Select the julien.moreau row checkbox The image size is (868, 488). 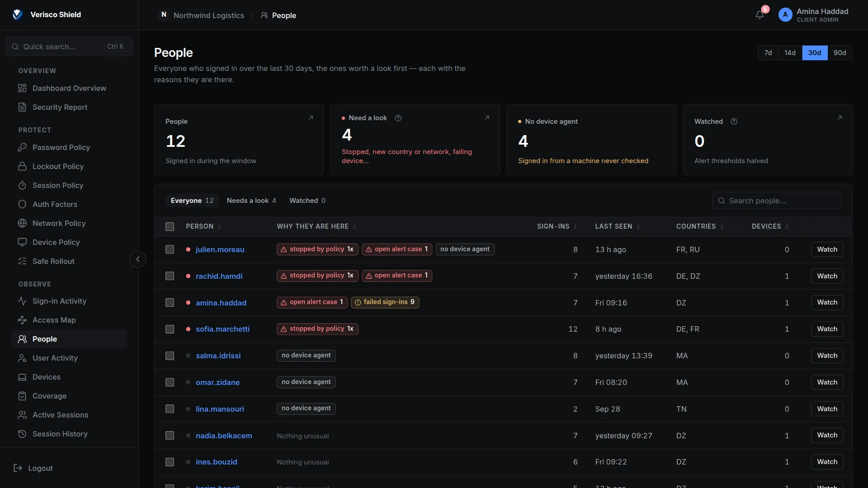coord(170,249)
